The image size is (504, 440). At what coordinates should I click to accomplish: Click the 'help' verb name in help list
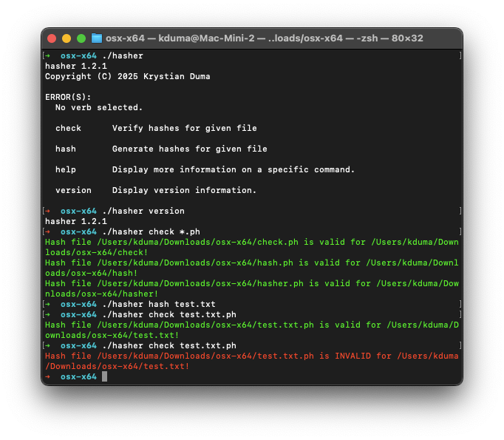[x=66, y=169]
